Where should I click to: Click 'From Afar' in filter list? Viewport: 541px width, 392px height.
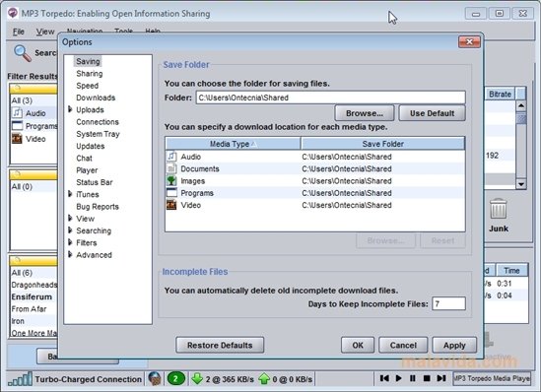[29, 309]
